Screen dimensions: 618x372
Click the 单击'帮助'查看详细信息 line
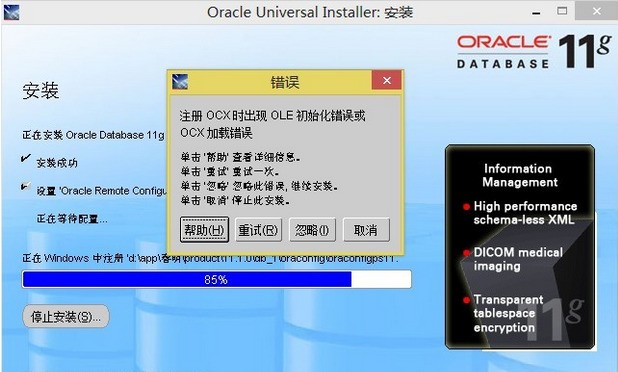click(x=240, y=157)
